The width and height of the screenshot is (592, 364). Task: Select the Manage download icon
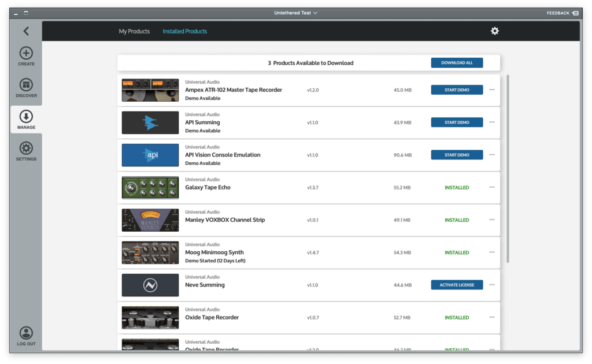point(26,117)
